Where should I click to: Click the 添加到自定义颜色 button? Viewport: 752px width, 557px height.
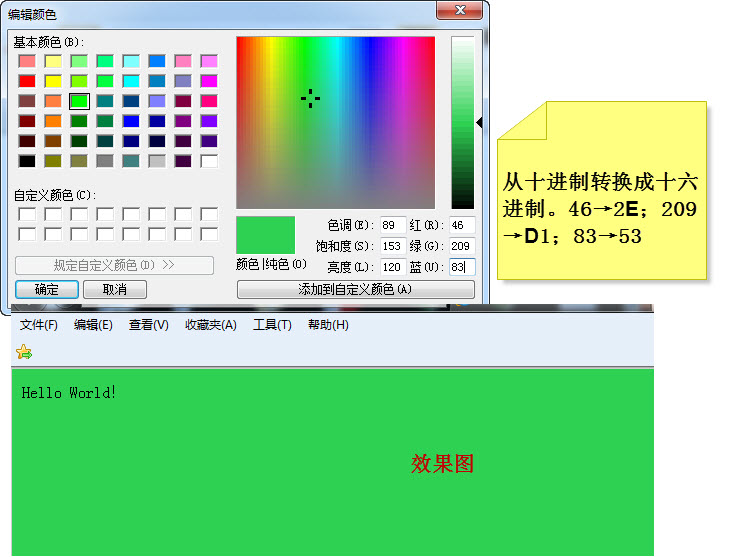click(x=355, y=289)
